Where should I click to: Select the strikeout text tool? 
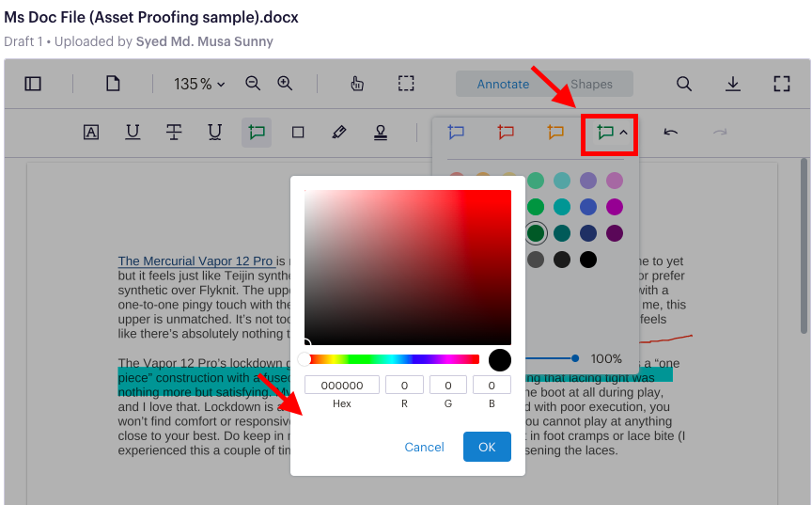pyautogui.click(x=174, y=132)
